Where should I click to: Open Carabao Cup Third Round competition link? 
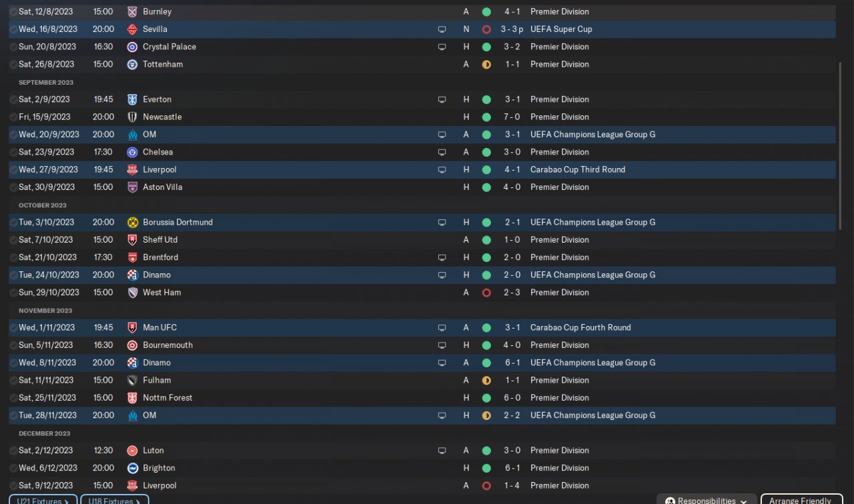pos(578,169)
